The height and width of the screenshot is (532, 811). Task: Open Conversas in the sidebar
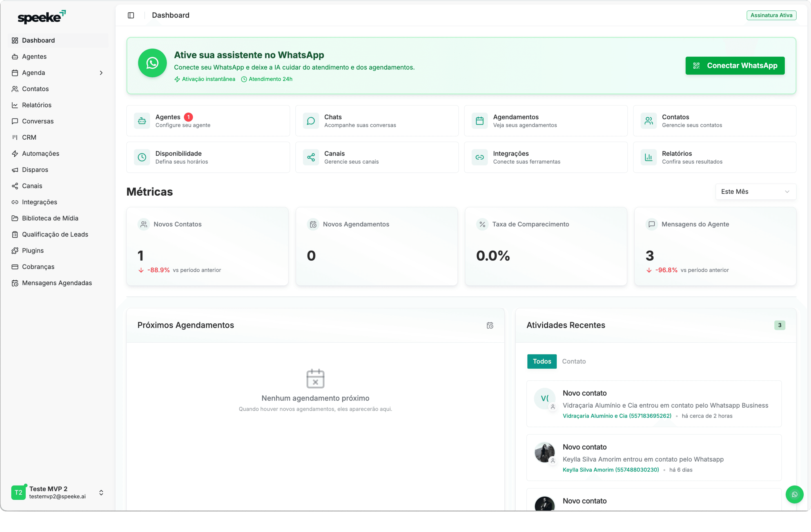[x=58, y=121]
